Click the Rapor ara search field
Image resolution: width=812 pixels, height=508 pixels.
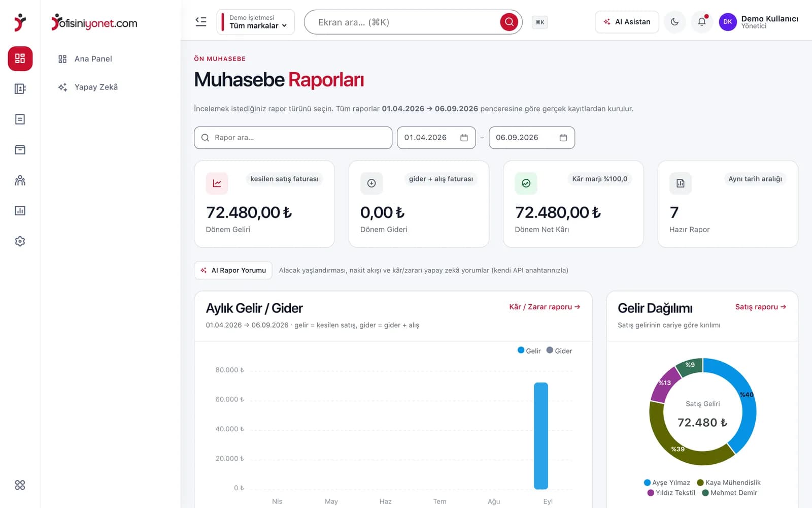click(x=293, y=138)
